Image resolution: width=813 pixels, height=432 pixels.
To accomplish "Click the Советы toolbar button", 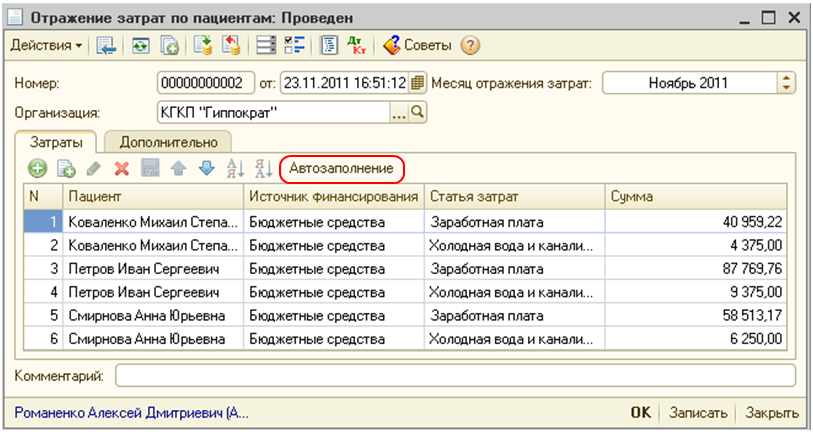I will [417, 46].
